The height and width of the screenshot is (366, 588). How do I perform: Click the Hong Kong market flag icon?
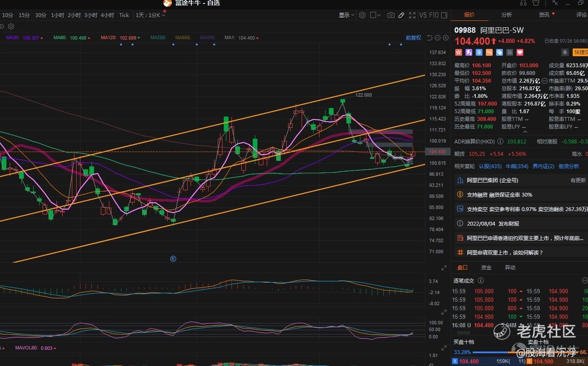[x=459, y=52]
